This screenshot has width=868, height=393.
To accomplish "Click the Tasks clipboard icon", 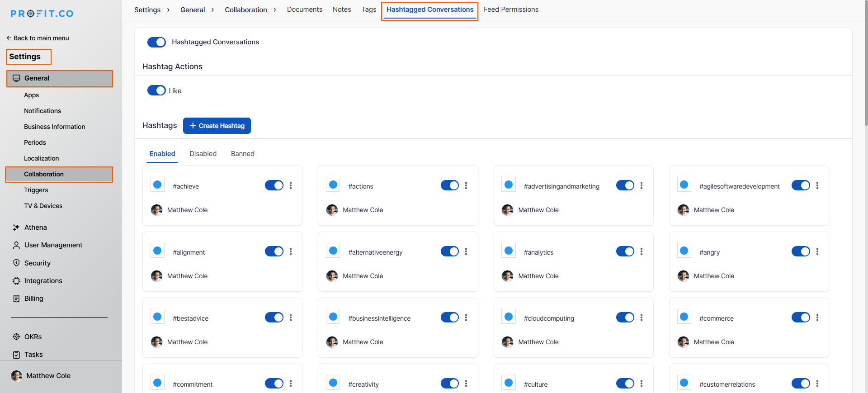I will pyautogui.click(x=16, y=355).
